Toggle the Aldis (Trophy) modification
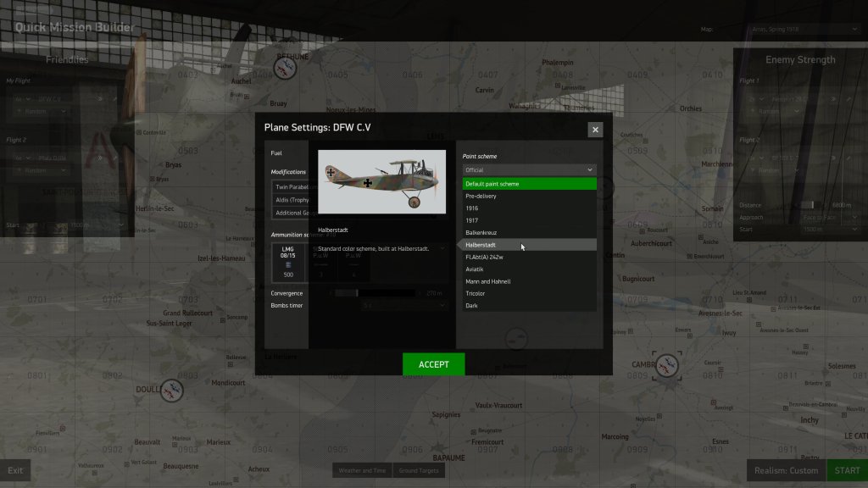 pyautogui.click(x=291, y=200)
